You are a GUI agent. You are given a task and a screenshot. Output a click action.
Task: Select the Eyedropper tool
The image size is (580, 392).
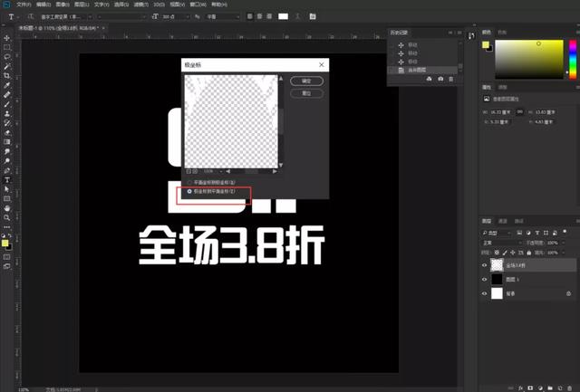point(7,85)
